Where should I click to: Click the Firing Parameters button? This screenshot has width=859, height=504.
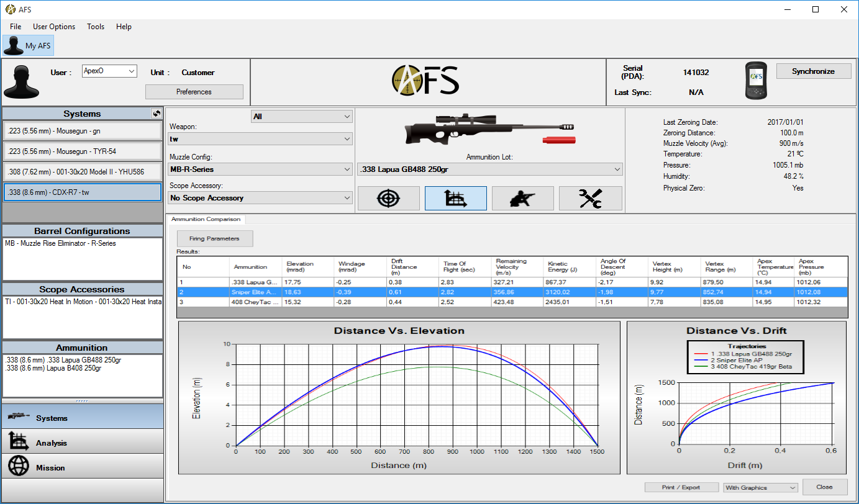pyautogui.click(x=215, y=238)
